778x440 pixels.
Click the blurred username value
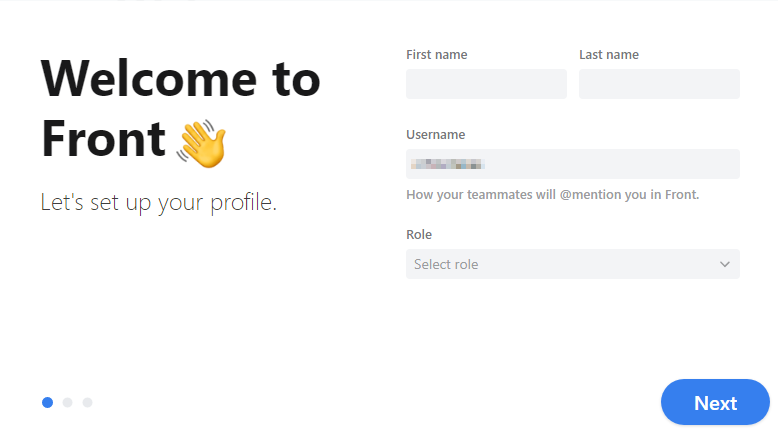click(447, 164)
